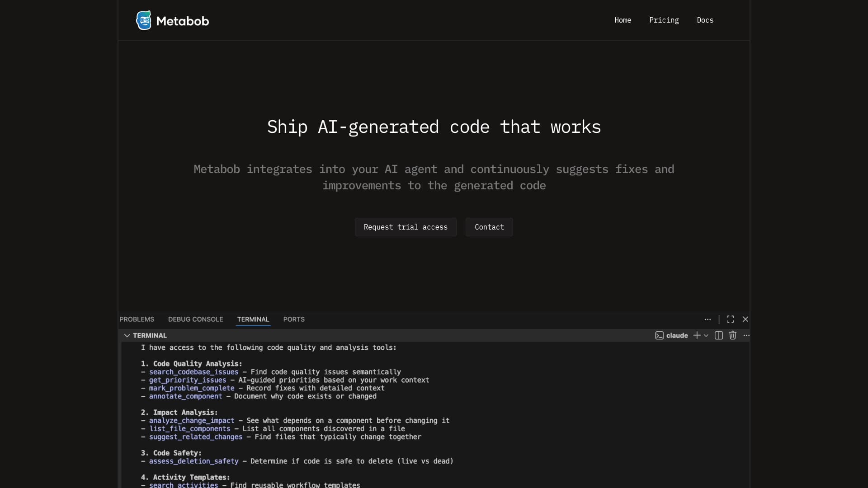Viewport: 868px width, 488px height.
Task: Click the Metabob mascot logo icon
Action: 144,20
